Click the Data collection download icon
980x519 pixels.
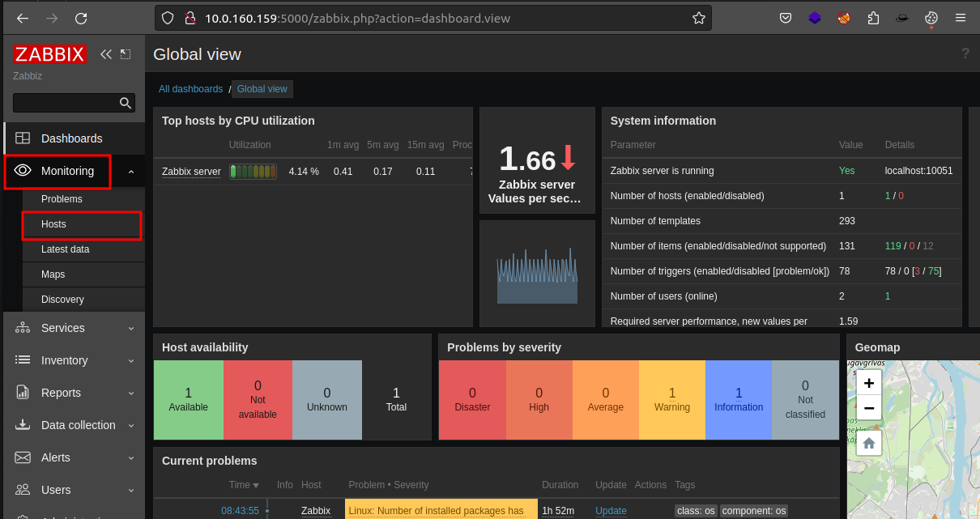[x=23, y=425]
